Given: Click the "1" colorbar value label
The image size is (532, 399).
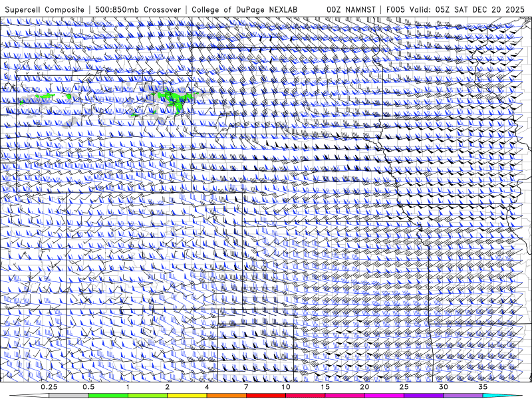Looking at the screenshot, I should pyautogui.click(x=128, y=387).
